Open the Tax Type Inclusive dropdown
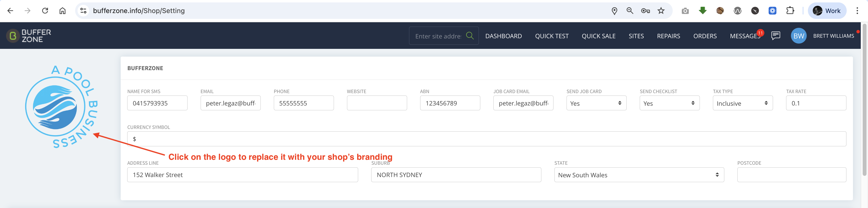This screenshot has width=868, height=208. tap(742, 103)
